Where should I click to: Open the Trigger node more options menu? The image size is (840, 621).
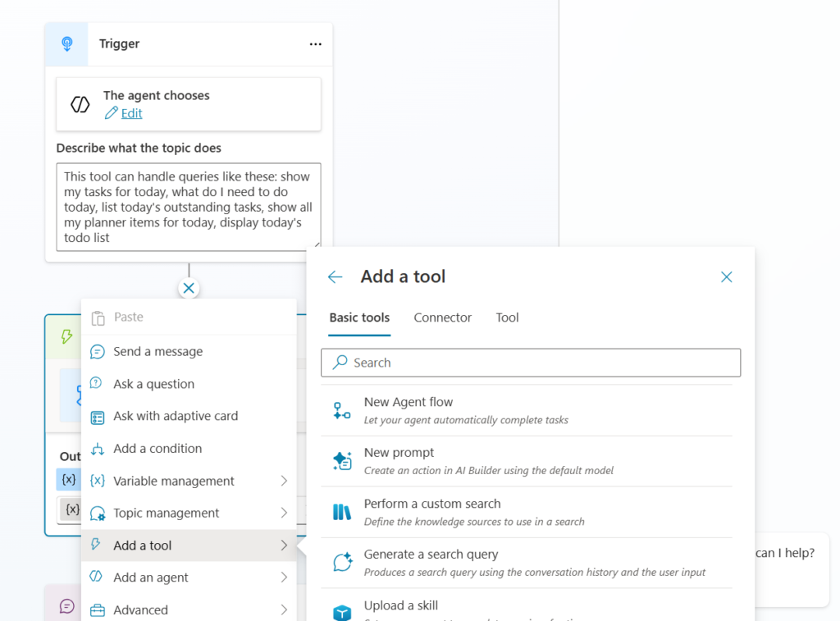tap(316, 44)
